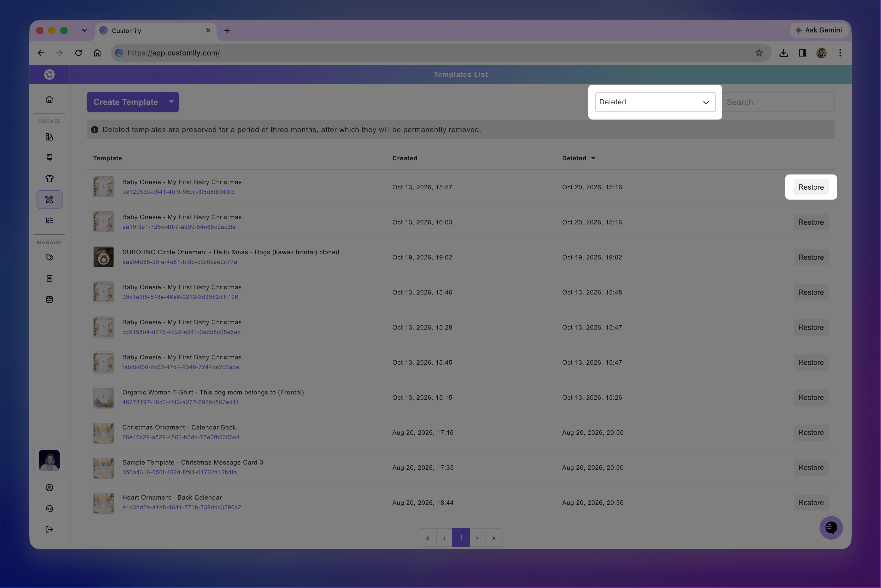Open the T-shirt products sidebar icon

(49, 178)
